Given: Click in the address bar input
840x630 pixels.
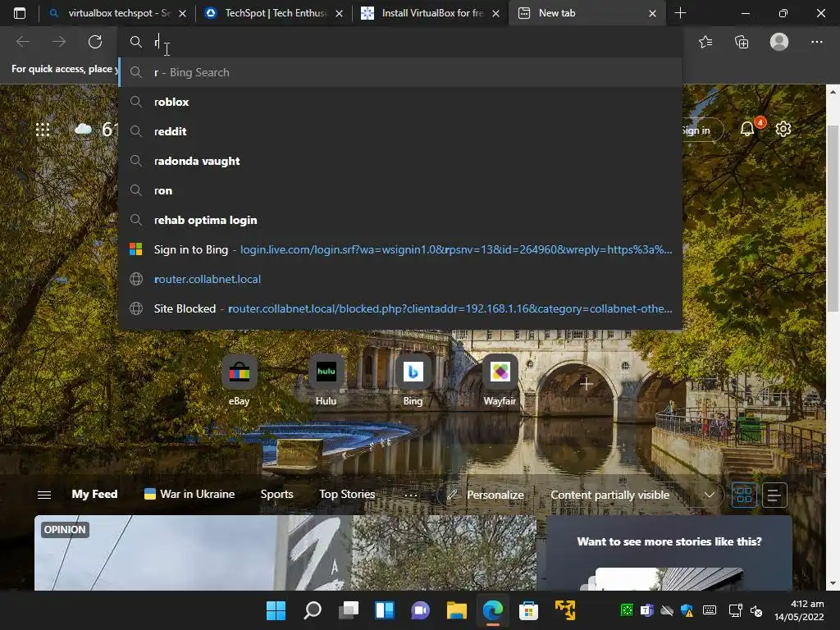Looking at the screenshot, I should point(399,42).
